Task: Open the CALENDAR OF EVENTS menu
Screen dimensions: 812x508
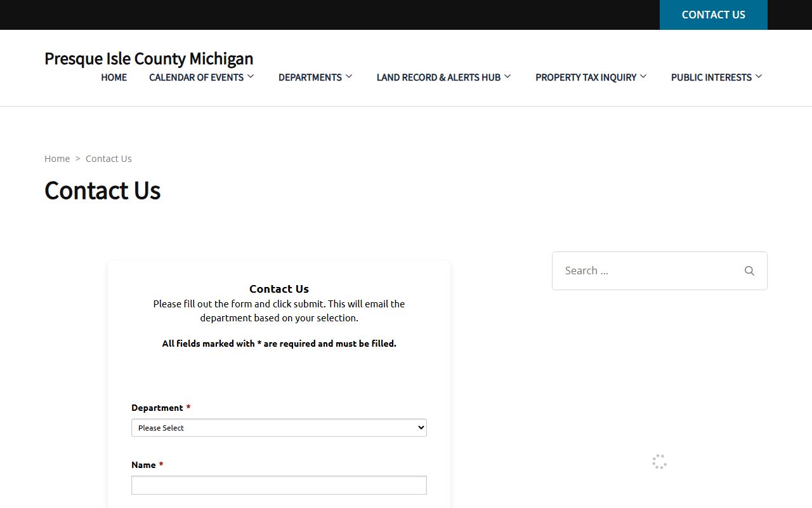Action: [x=197, y=77]
